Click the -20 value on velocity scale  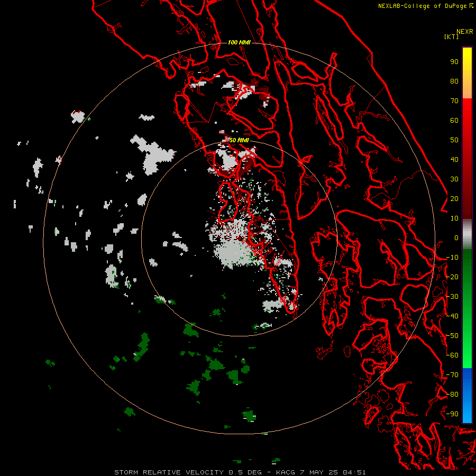452,277
